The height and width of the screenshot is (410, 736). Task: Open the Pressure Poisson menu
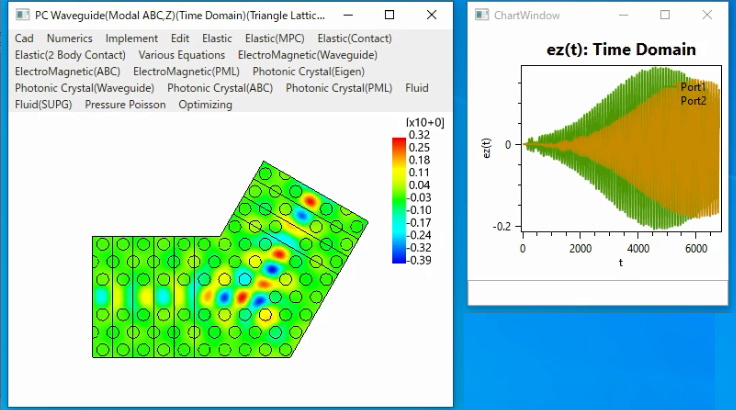click(x=125, y=104)
